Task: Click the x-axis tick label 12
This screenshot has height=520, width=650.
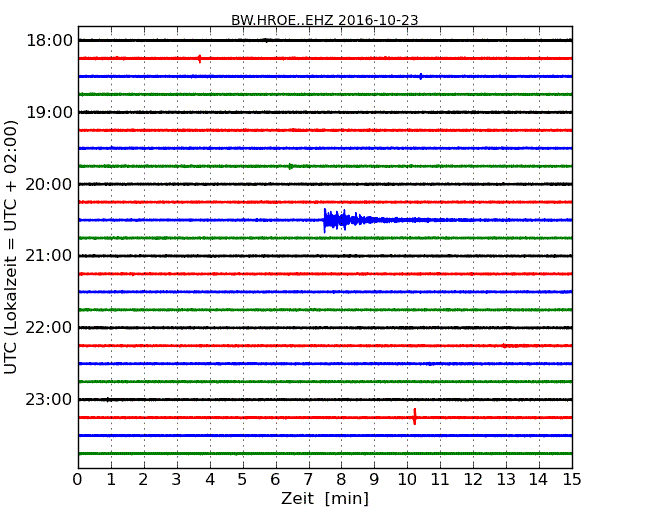Action: tap(473, 479)
